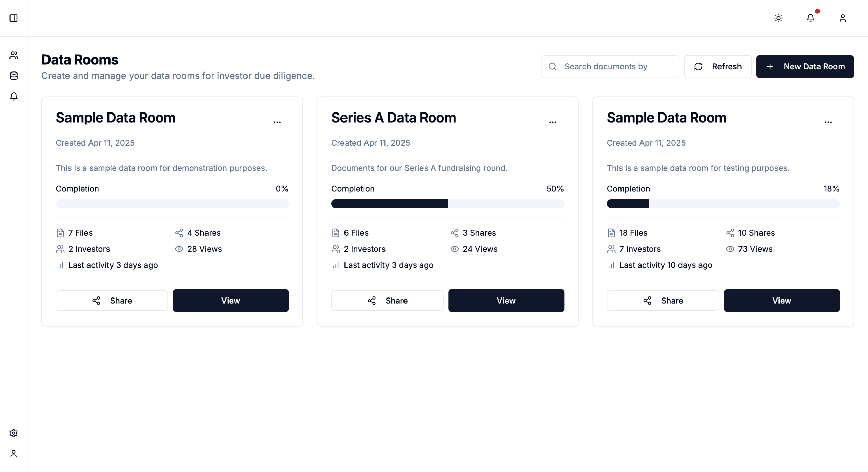This screenshot has height=472, width=868.
Task: Open user profile icon in top bar
Action: click(x=842, y=18)
